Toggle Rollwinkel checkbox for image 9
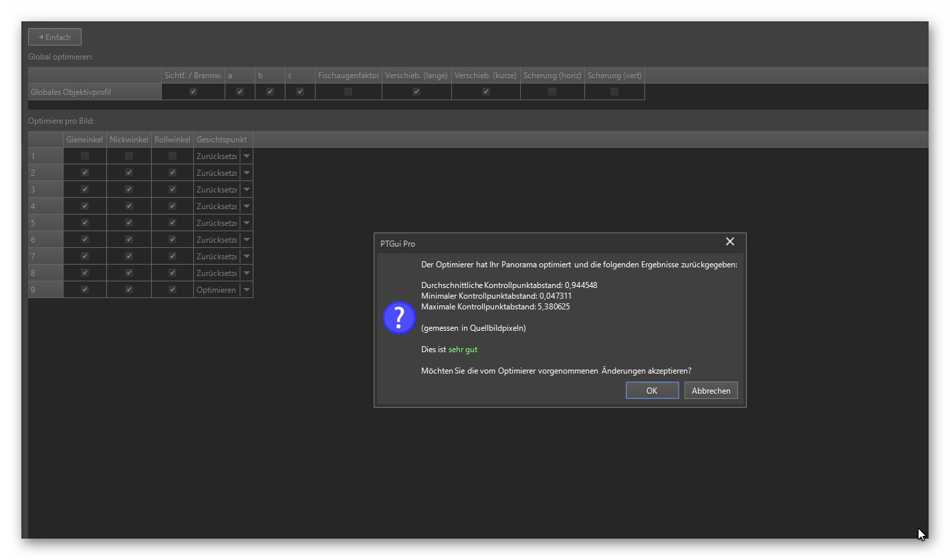Image resolution: width=950 pixels, height=560 pixels. [172, 290]
